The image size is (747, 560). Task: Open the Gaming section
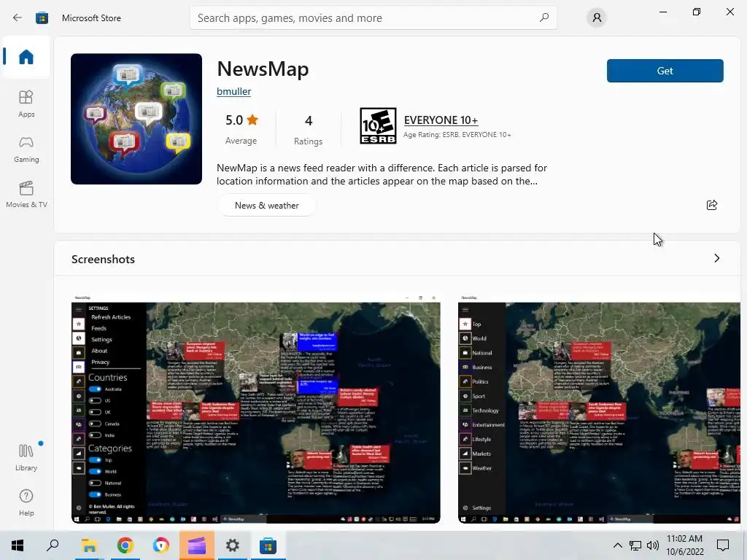click(26, 149)
